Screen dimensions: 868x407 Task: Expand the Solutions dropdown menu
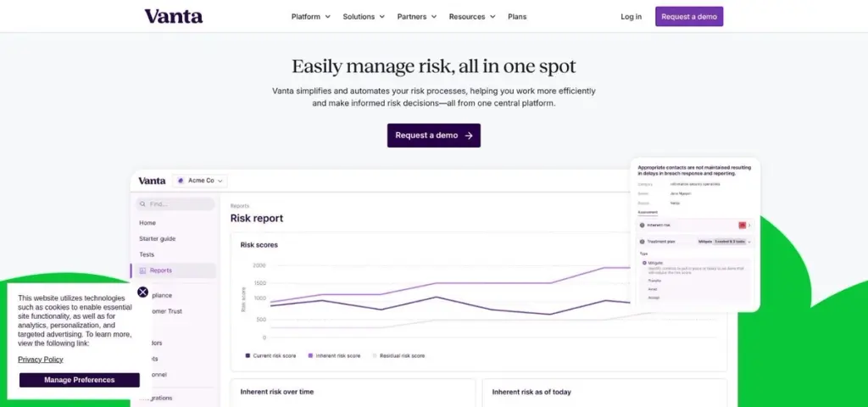point(364,17)
